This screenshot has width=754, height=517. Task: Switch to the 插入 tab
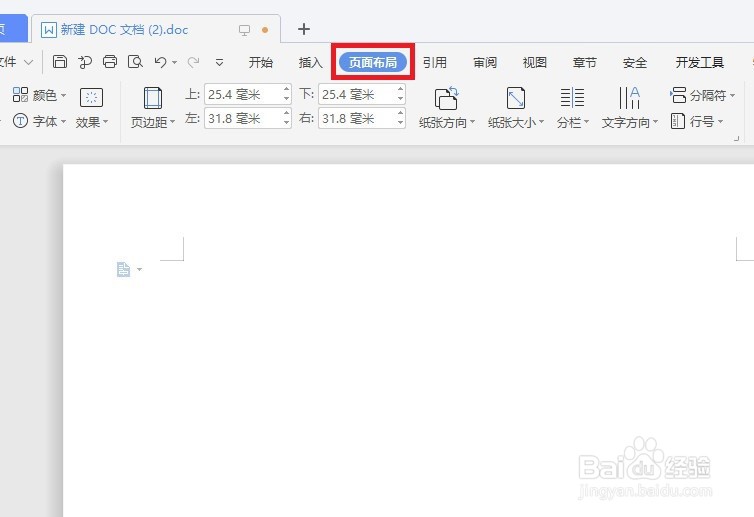tap(311, 63)
